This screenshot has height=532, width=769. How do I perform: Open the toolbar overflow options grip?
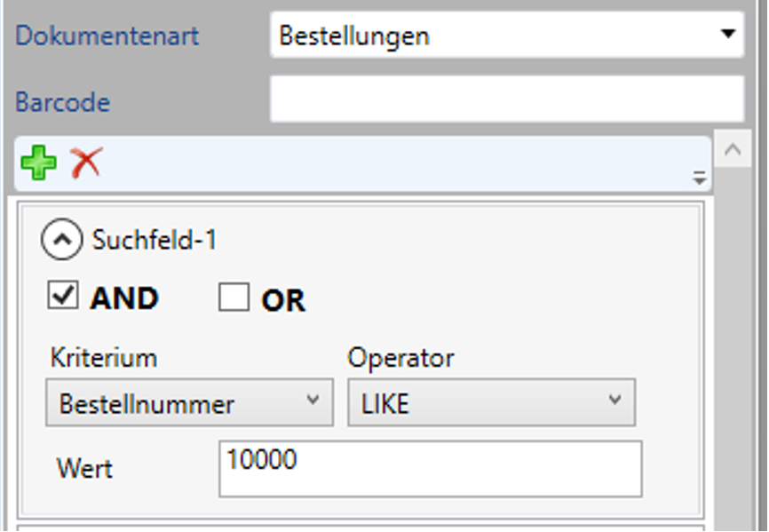[x=701, y=179]
